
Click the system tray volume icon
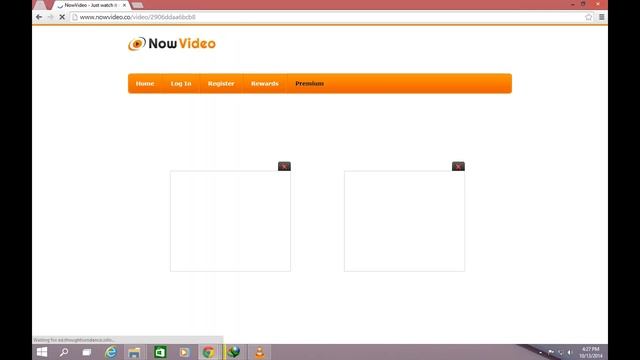point(570,352)
